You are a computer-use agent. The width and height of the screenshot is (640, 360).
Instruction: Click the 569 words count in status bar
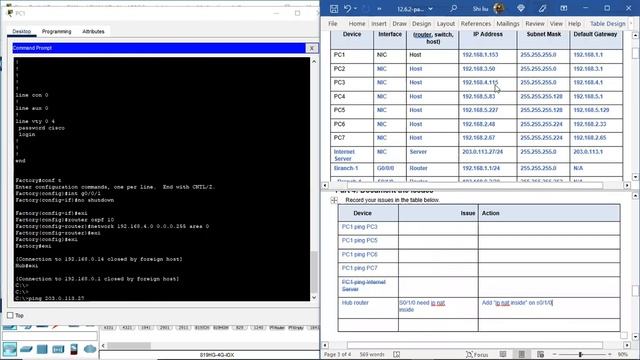372,354
